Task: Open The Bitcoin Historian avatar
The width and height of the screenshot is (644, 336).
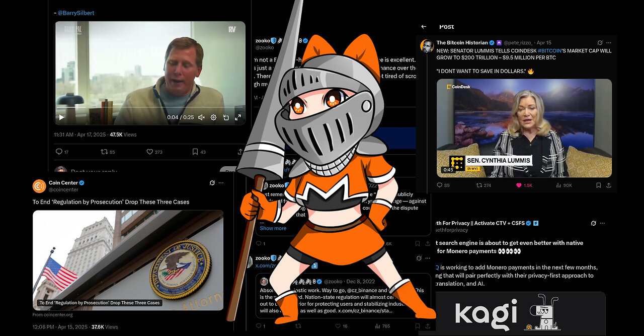Action: [427, 46]
